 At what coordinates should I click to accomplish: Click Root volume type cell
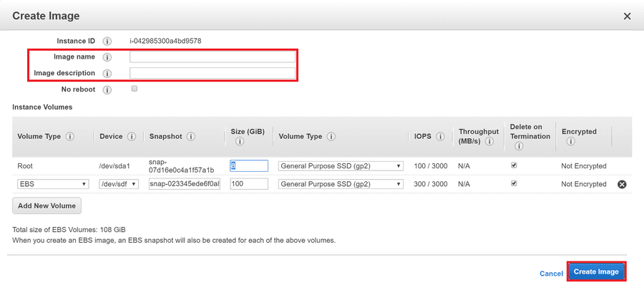tap(25, 166)
